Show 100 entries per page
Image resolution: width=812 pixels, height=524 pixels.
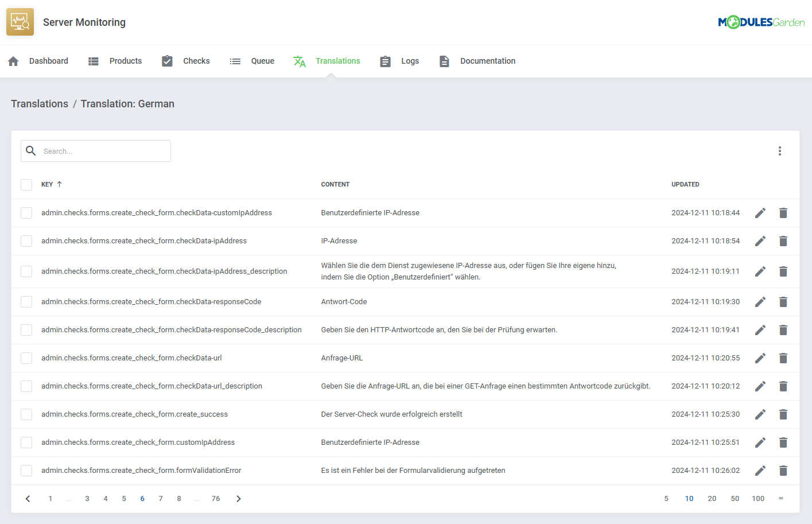point(758,498)
